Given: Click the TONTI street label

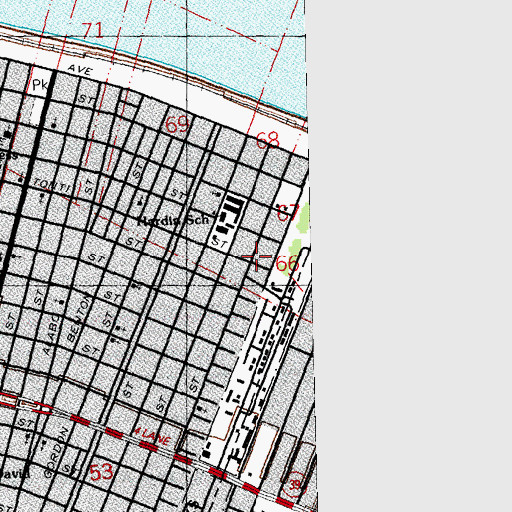Looking at the screenshot, I should 52,185.
